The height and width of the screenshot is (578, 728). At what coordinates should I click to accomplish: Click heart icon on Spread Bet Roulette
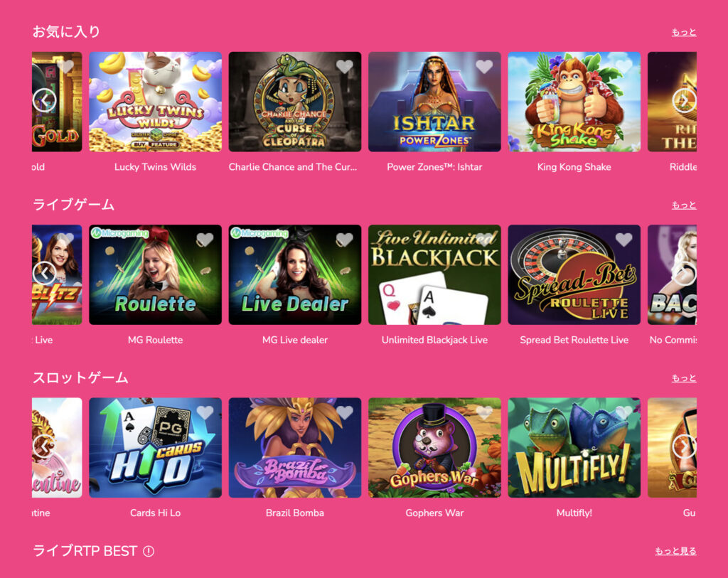click(623, 240)
